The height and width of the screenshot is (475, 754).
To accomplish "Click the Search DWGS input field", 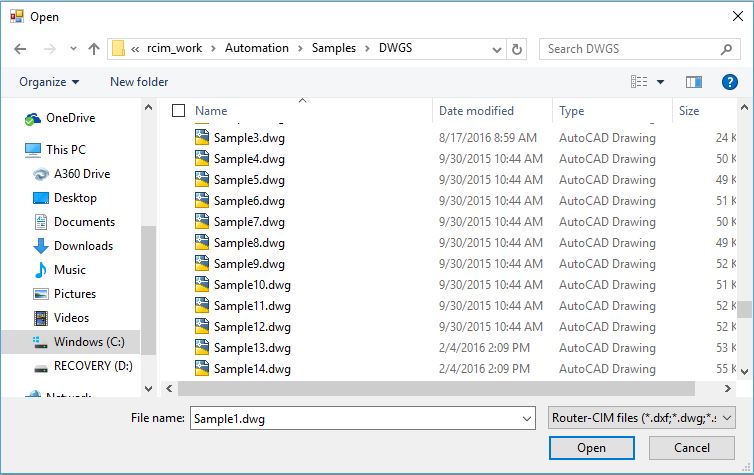I will (x=630, y=48).
